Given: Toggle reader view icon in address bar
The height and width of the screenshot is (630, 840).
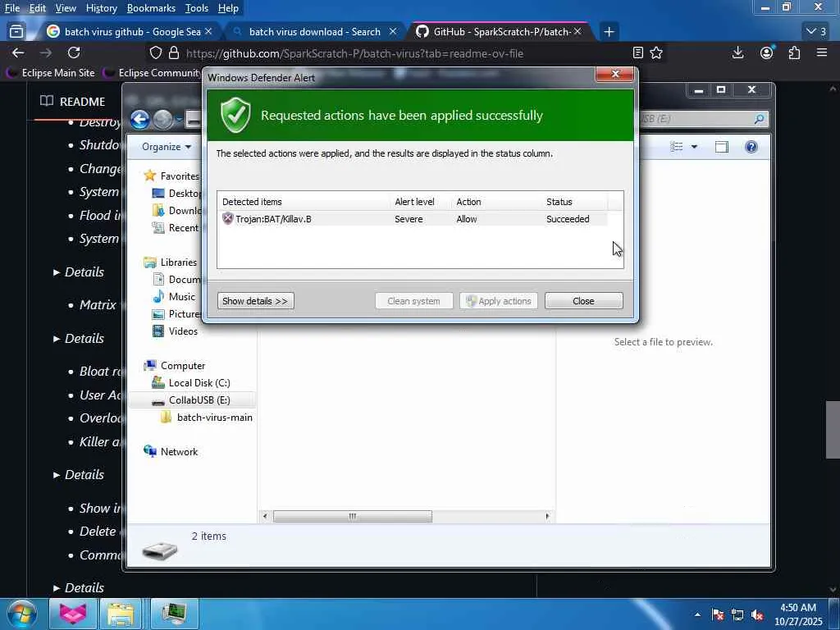Looking at the screenshot, I should click(x=637, y=52).
